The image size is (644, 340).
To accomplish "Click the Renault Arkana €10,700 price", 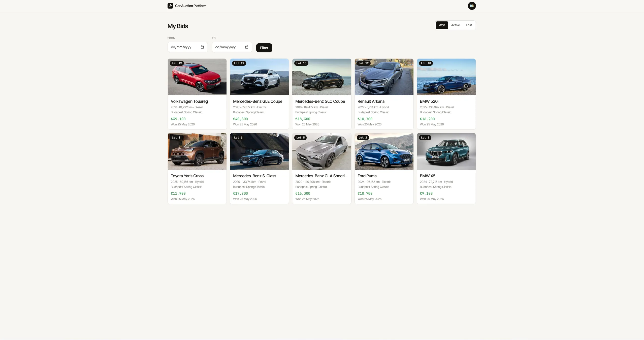I will 365,119.
